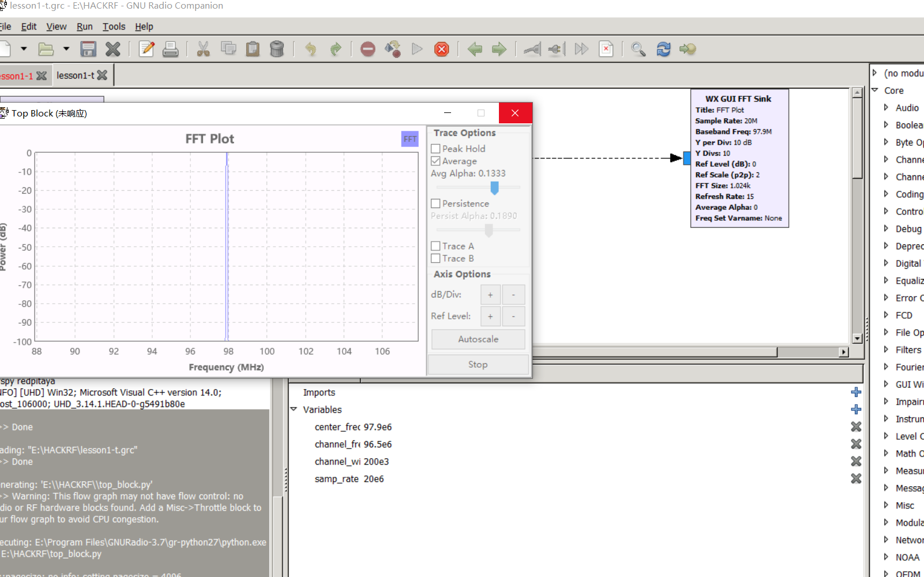Undo the last action
The height and width of the screenshot is (577, 924).
pos(310,49)
